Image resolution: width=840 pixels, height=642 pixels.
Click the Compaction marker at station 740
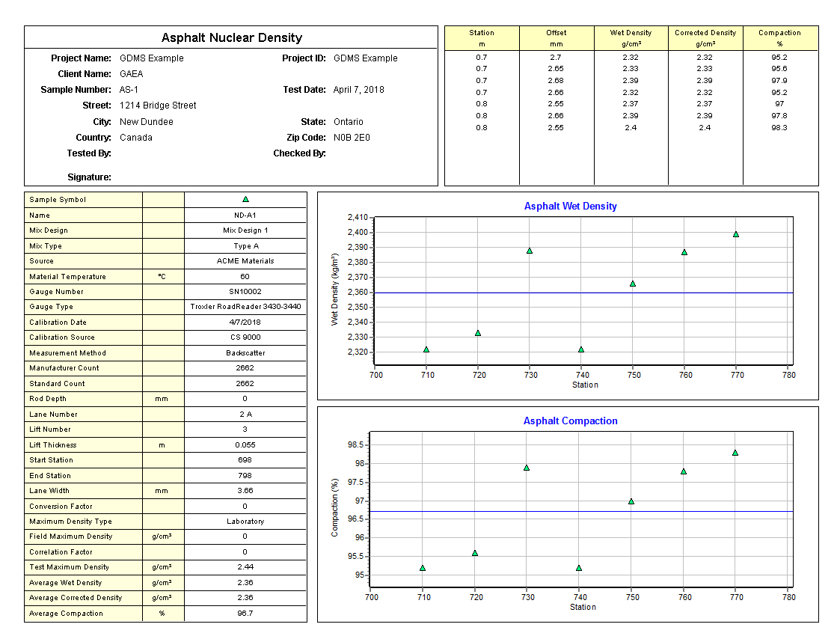click(x=579, y=568)
